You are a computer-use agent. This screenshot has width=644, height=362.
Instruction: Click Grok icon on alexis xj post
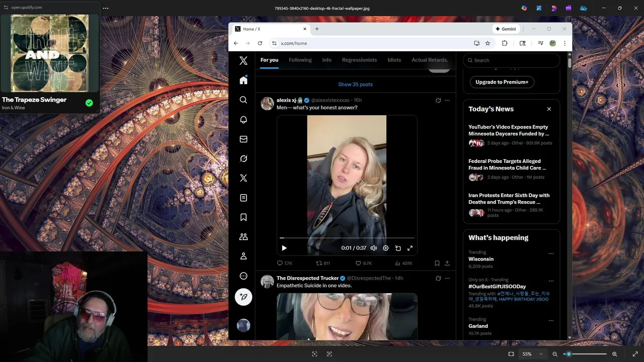(x=438, y=100)
